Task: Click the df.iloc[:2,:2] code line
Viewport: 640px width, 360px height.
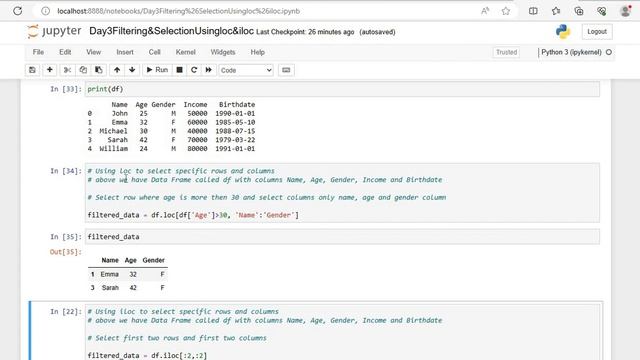Action: coord(147,356)
